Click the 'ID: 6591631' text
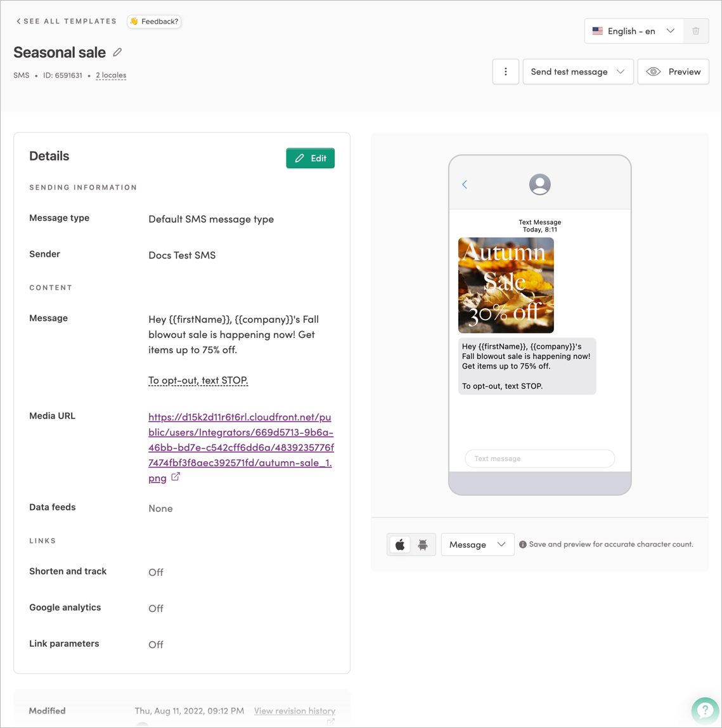This screenshot has height=728, width=722. 63,75
